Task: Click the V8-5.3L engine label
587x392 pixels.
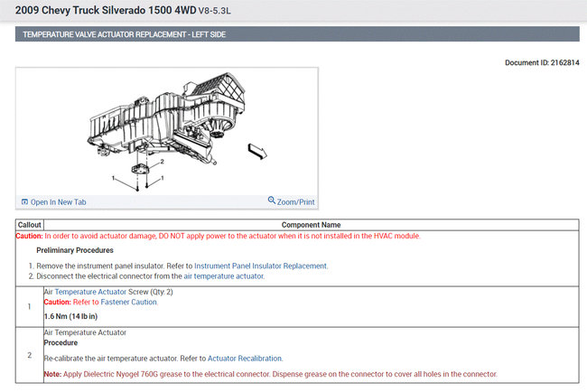Action: coord(214,11)
